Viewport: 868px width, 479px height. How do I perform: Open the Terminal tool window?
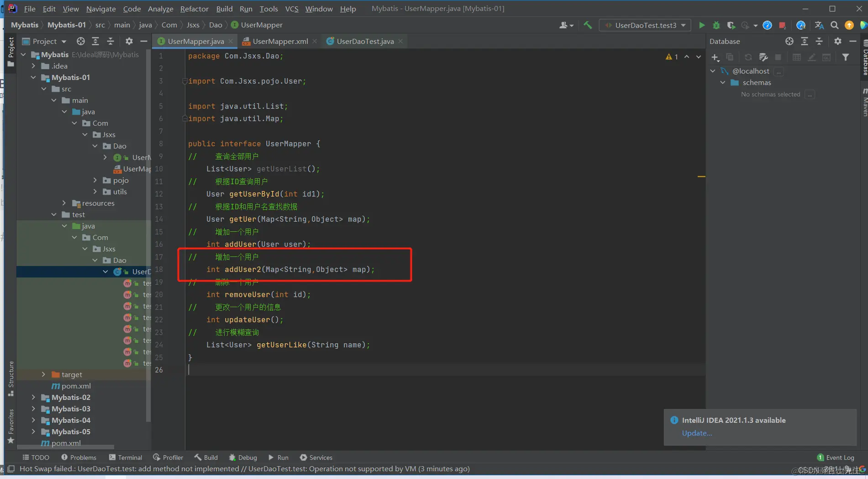point(126,458)
